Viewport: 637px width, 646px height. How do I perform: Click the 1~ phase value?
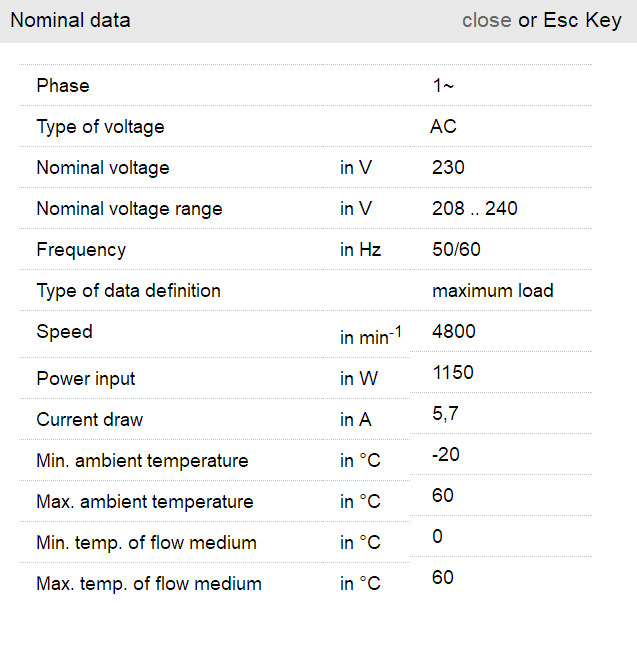click(x=443, y=86)
